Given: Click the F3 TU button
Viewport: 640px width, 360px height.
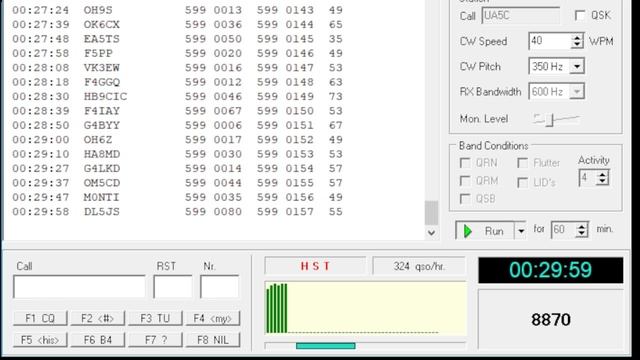Looking at the screenshot, I should [x=155, y=318].
